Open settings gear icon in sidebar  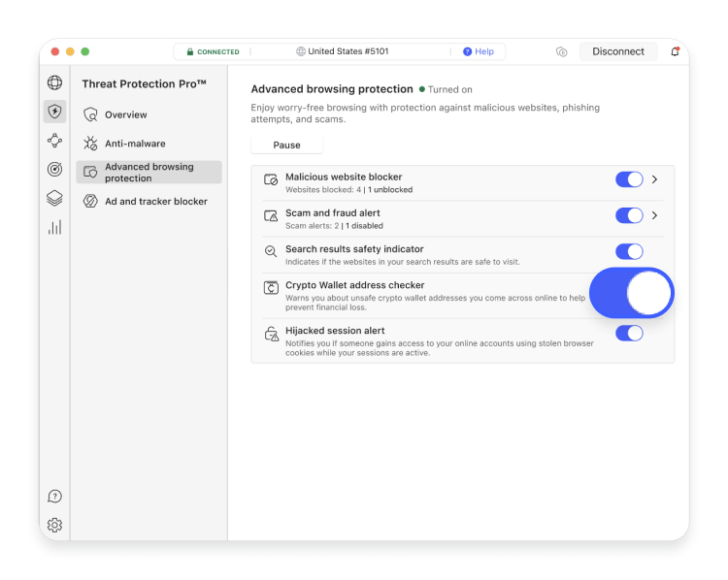pyautogui.click(x=54, y=525)
